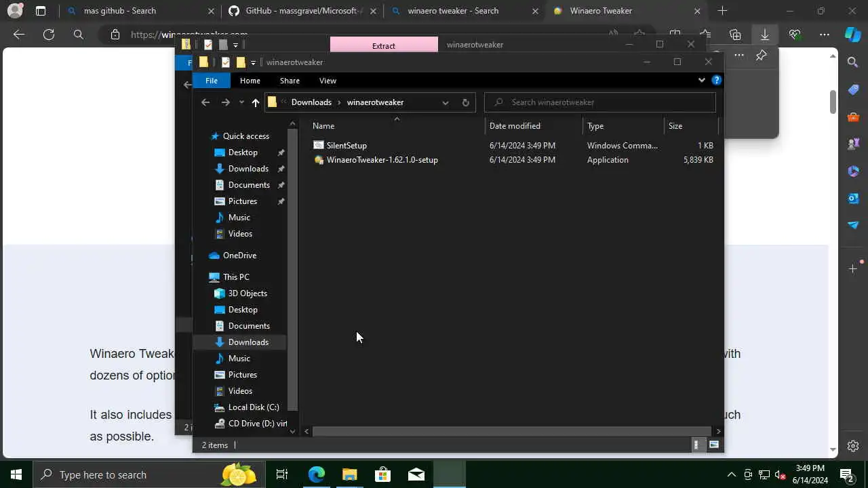Open Recent locations dropdown arrow
This screenshot has width=868, height=488.
(241, 102)
